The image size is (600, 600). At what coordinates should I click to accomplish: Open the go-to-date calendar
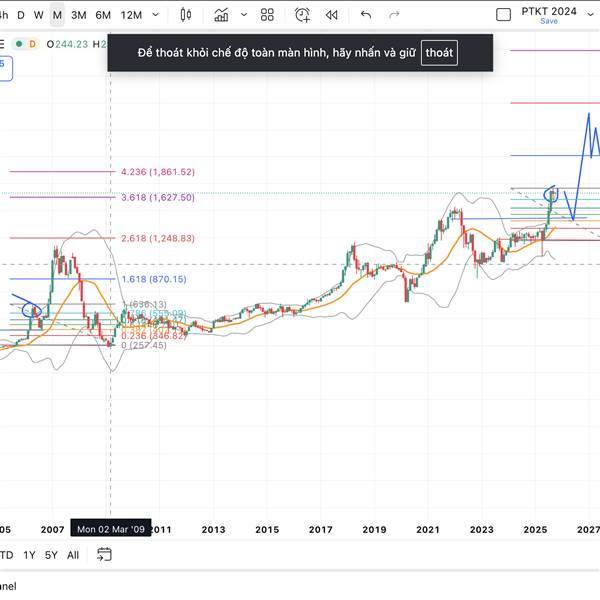click(x=104, y=554)
